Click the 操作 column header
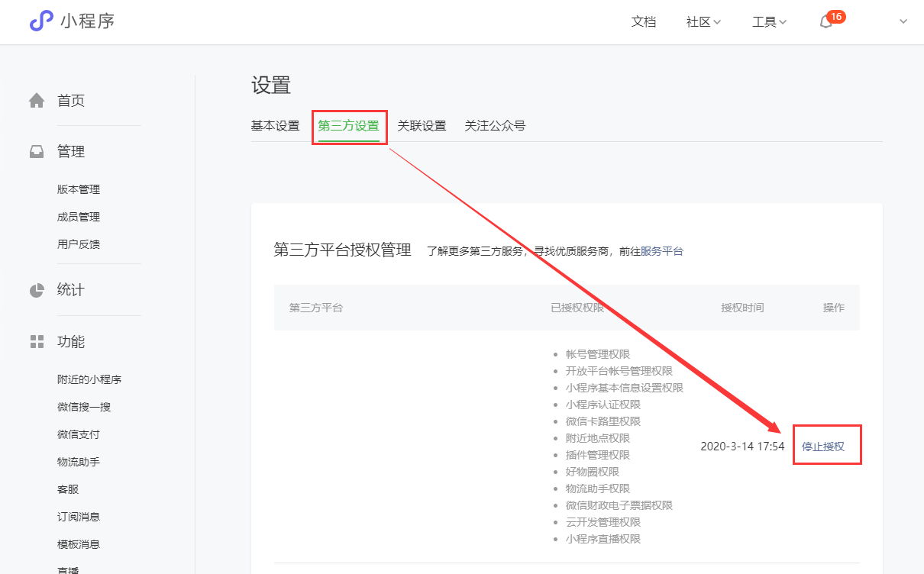This screenshot has width=924, height=574. [834, 308]
